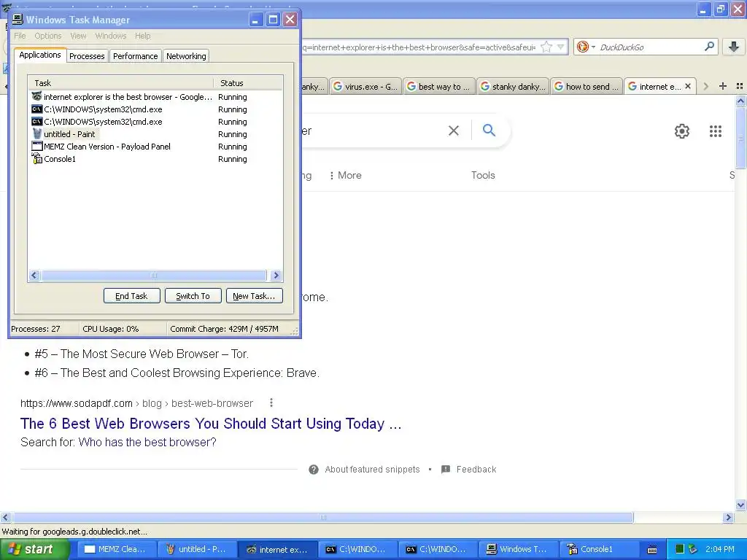Switch to Windows Task Manager taskbar button
The height and width of the screenshot is (560, 747).
click(519, 549)
